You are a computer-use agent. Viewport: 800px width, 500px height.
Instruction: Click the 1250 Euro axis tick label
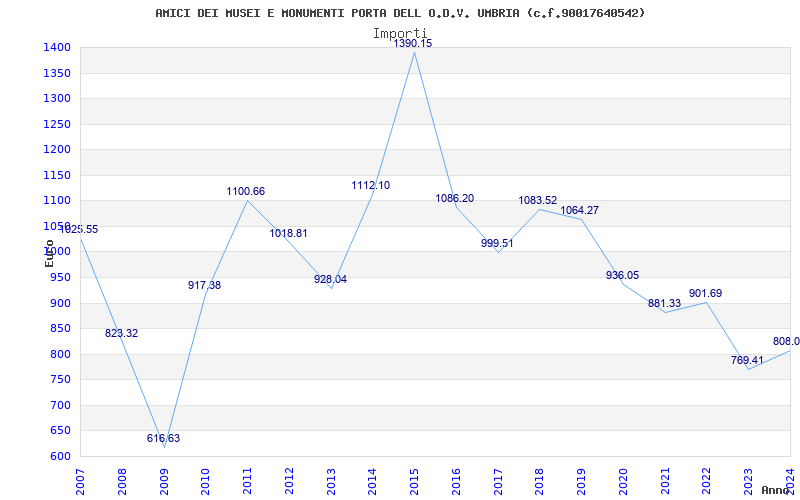click(57, 124)
